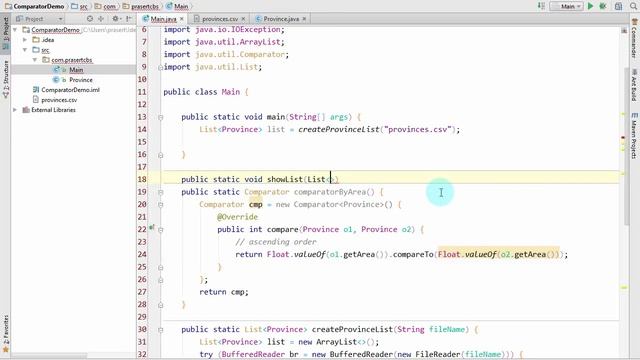The width and height of the screenshot is (640, 360).
Task: Collapse the src folder arrow
Action: tap(25, 50)
